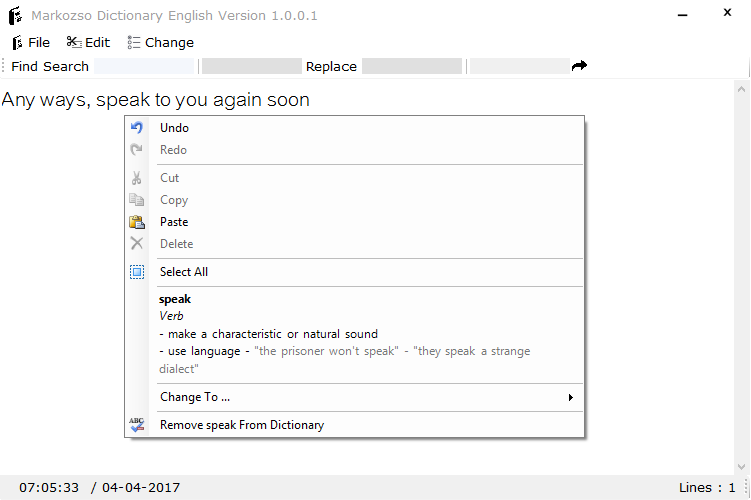
Task: Click the Paste clipboard icon
Action: 137,222
